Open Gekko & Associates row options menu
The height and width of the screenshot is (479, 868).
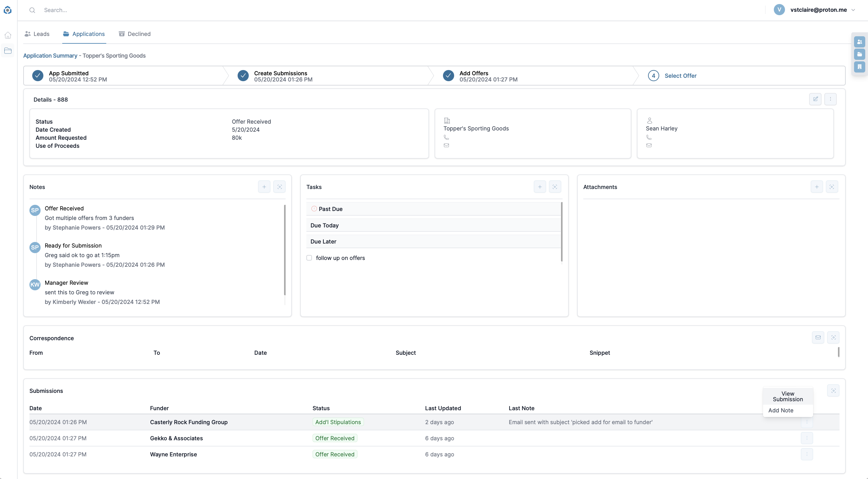pos(807,438)
